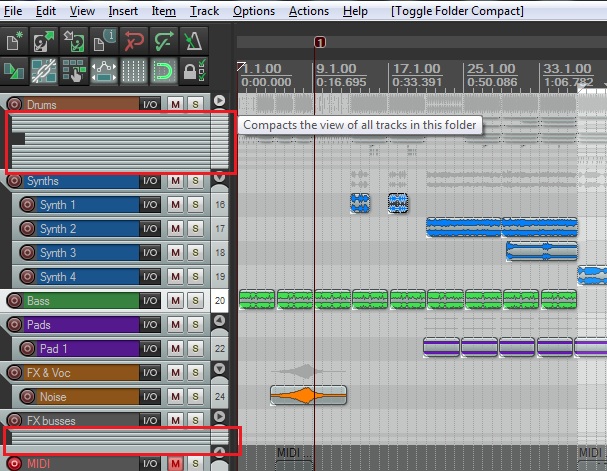Open I/O routing for Synth 1
607x471 pixels.
pyautogui.click(x=150, y=204)
